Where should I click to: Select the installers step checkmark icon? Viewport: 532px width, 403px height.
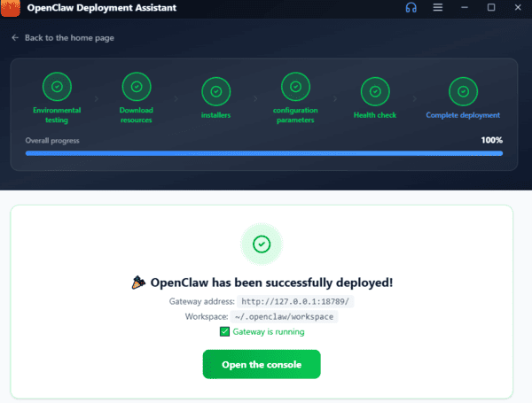click(x=215, y=90)
